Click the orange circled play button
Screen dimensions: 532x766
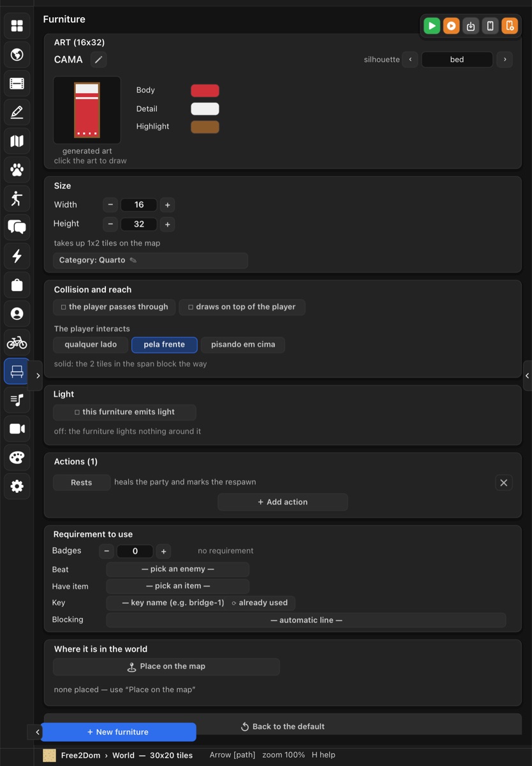tap(451, 26)
